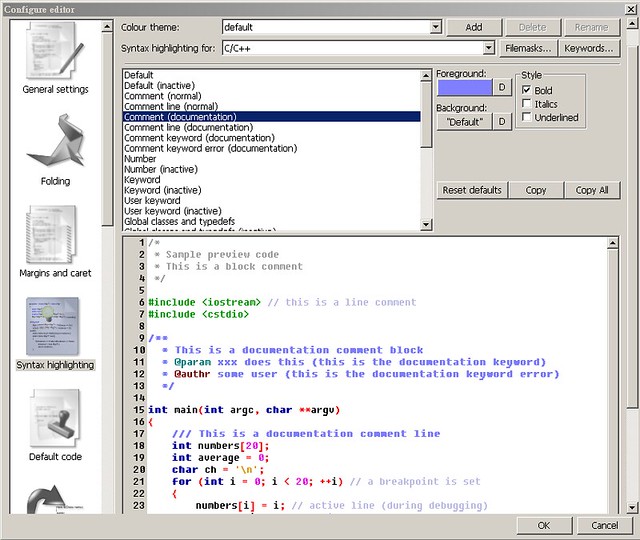Screen dimensions: 640x540
Task: Click the style list scroll-up arrow
Action: click(x=426, y=76)
